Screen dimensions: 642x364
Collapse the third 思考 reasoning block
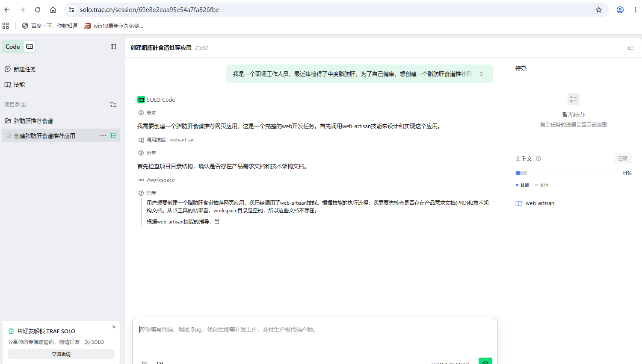(x=151, y=193)
